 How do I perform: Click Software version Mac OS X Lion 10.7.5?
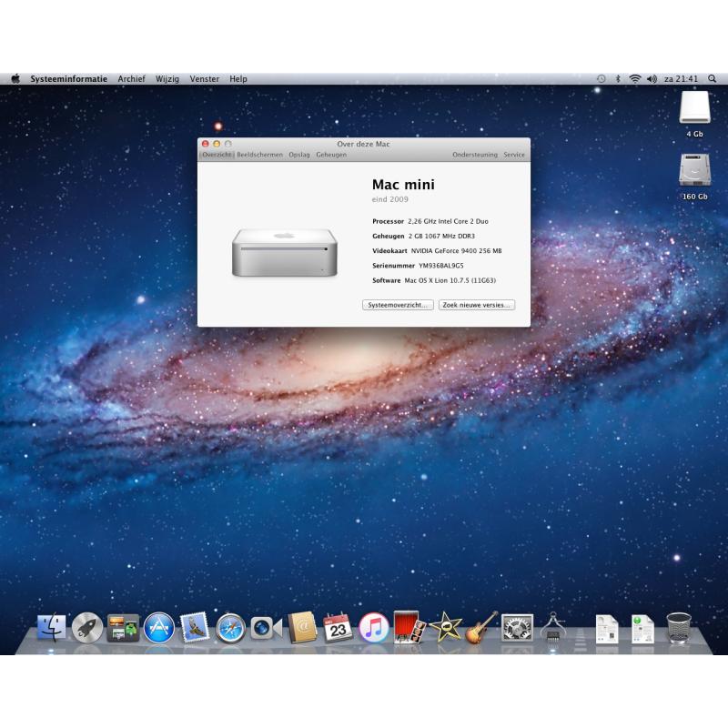click(x=450, y=280)
